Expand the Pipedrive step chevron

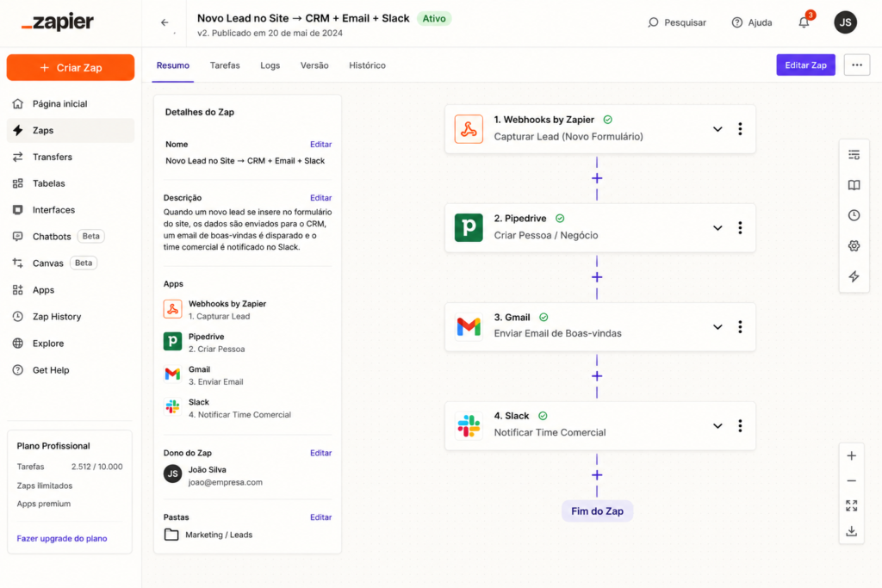(x=717, y=228)
